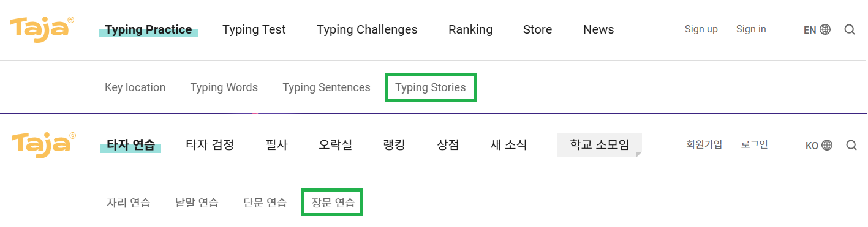Viewport: 868px width, 227px height.
Task: Switch to the Typing Words sub-tab
Action: [224, 87]
